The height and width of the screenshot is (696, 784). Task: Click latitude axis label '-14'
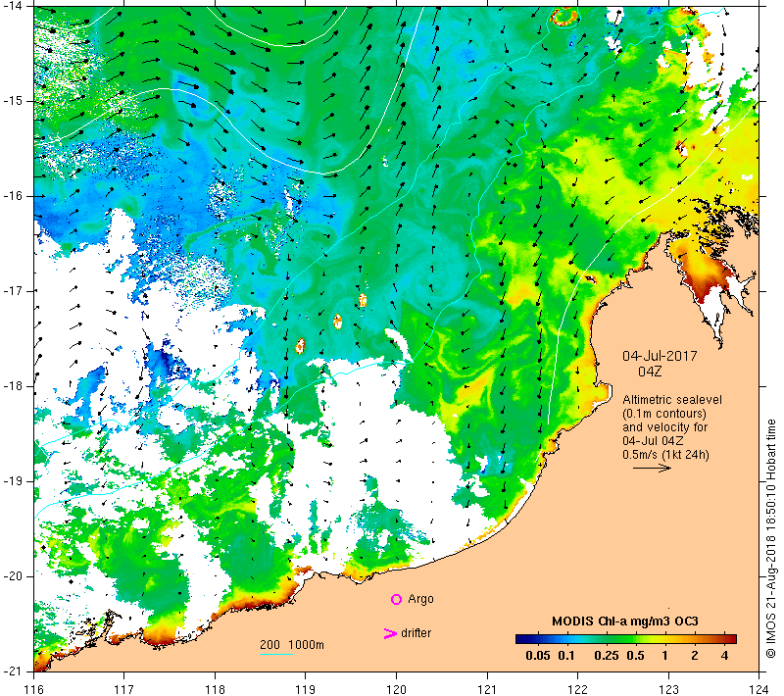(12, 6)
